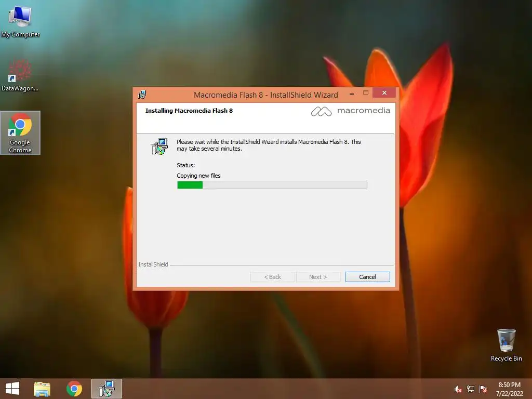
Task: Click the setup graphic beside the wait message
Action: coord(159,147)
